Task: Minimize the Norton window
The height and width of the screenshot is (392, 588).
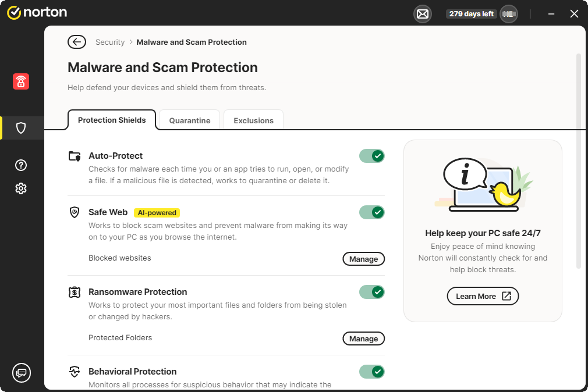Action: (x=551, y=14)
